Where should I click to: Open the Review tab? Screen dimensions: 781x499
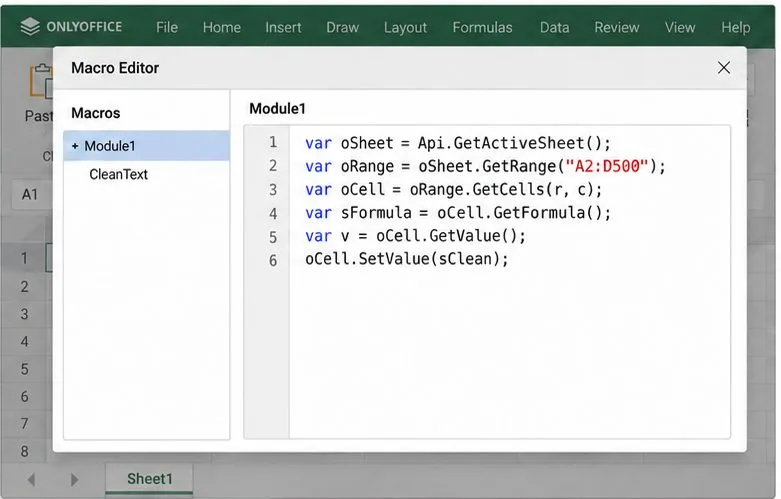click(x=617, y=27)
